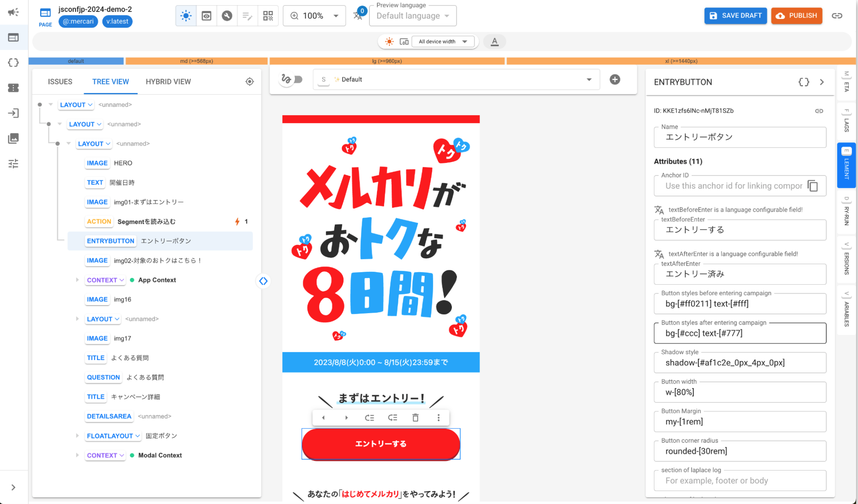Image resolution: width=858 pixels, height=504 pixels.
Task: Click the v:latest version chip
Action: pos(117,21)
